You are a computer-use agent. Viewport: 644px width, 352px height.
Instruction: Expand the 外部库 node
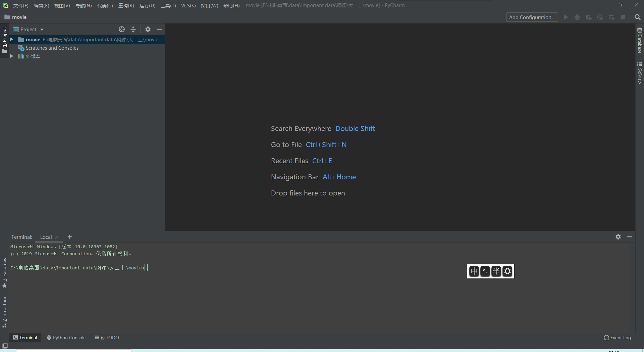click(11, 56)
